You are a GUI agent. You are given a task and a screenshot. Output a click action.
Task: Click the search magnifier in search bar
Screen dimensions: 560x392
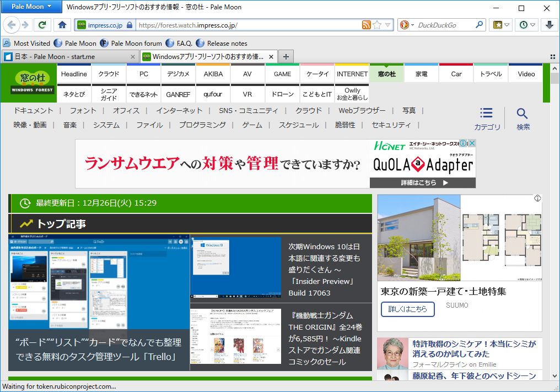(480, 25)
